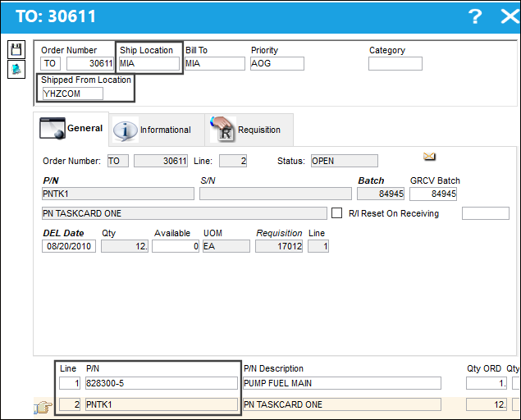Click Line number 1 cell in grid
The image size is (521, 420).
(70, 383)
